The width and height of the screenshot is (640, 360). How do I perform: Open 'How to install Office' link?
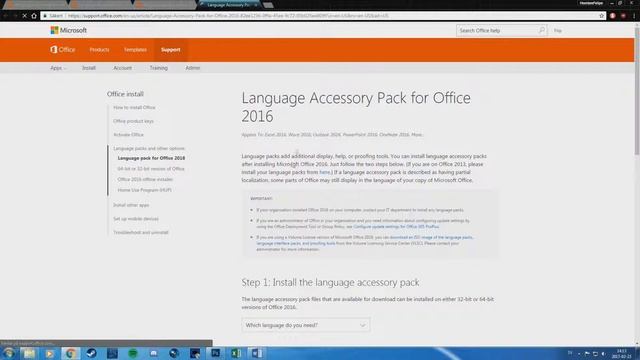(134, 107)
